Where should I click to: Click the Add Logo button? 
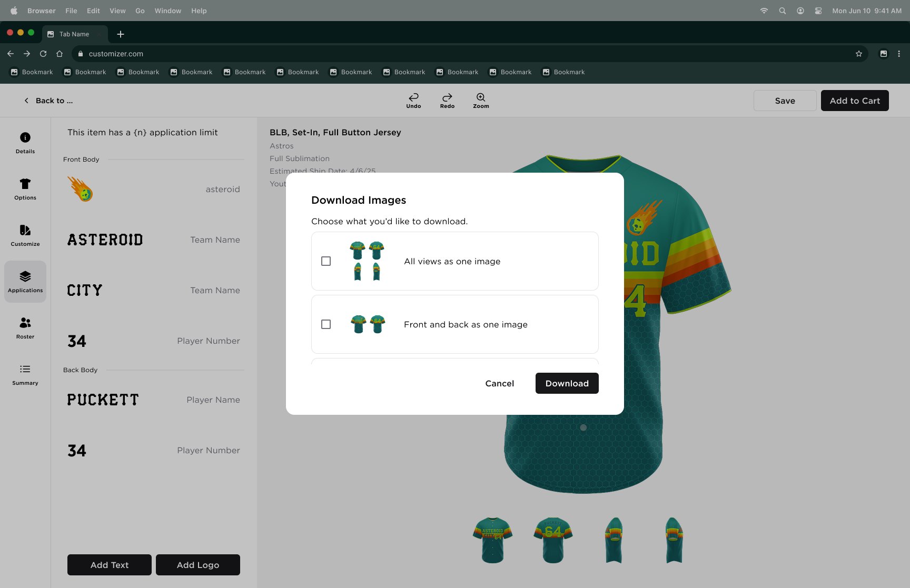coord(198,565)
